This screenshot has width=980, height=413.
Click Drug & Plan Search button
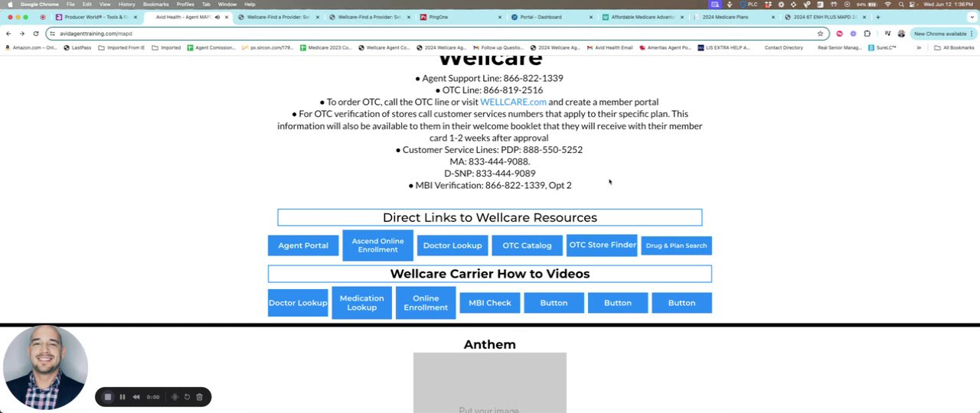(676, 246)
